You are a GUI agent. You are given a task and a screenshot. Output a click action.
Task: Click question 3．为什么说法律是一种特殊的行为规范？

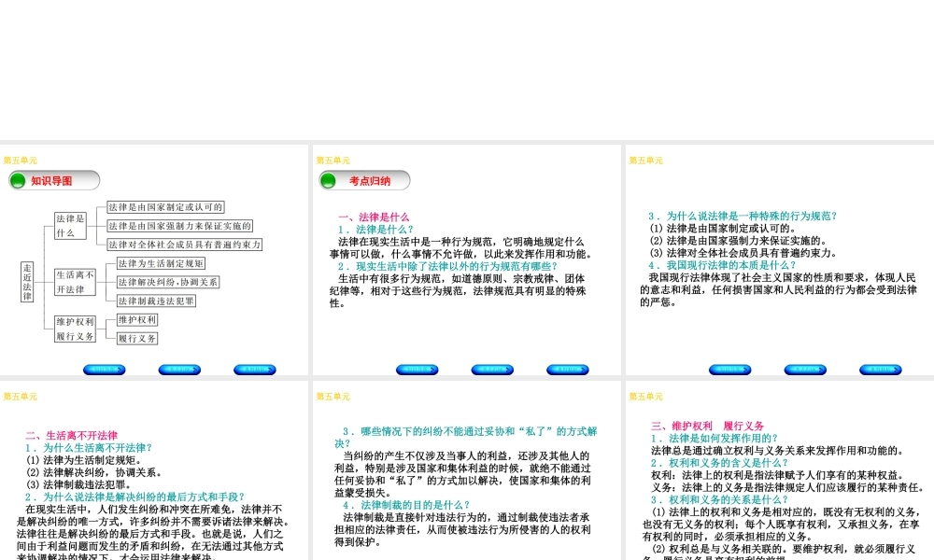coord(743,216)
